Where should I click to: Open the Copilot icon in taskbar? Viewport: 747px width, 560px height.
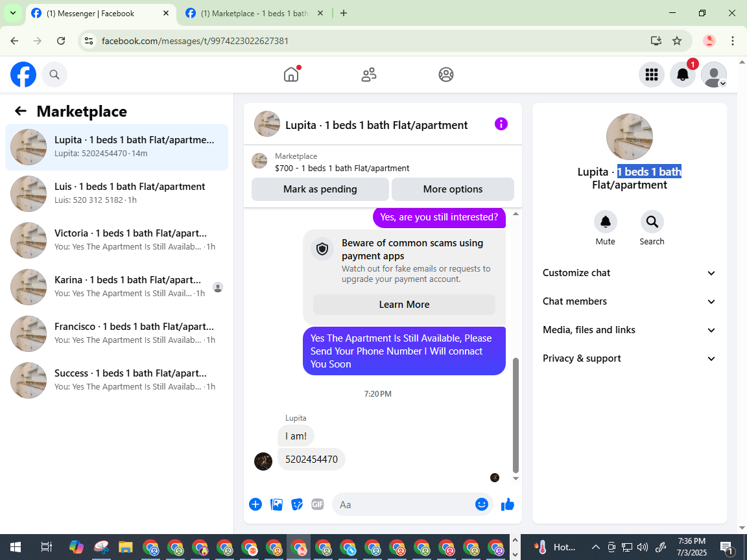(77, 547)
